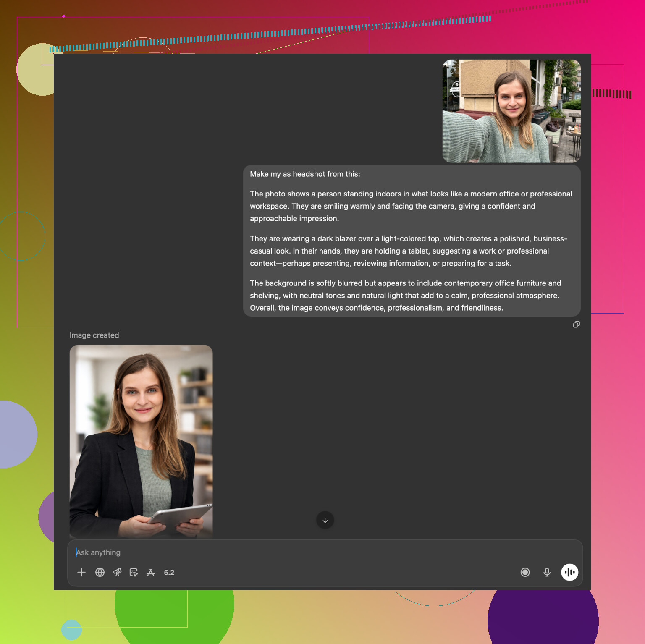Open the 5.2 model selector
Viewport: 645px width, 644px height.
pyautogui.click(x=169, y=573)
